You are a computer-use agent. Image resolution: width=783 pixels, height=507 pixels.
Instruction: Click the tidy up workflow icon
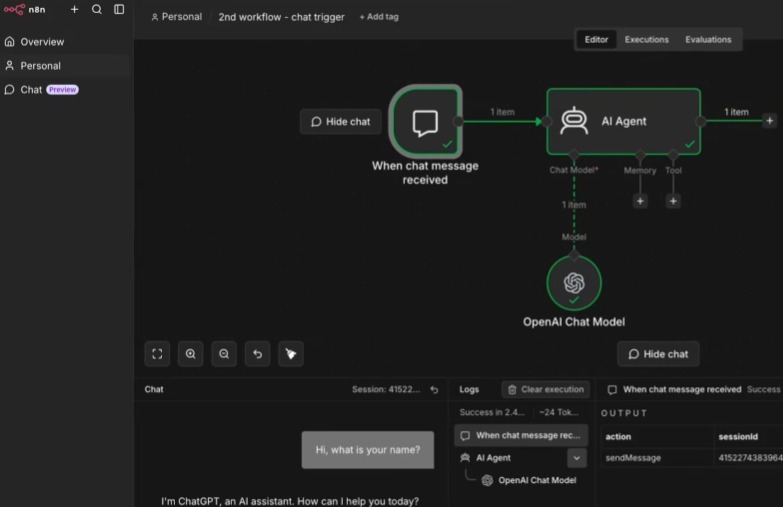coord(291,354)
